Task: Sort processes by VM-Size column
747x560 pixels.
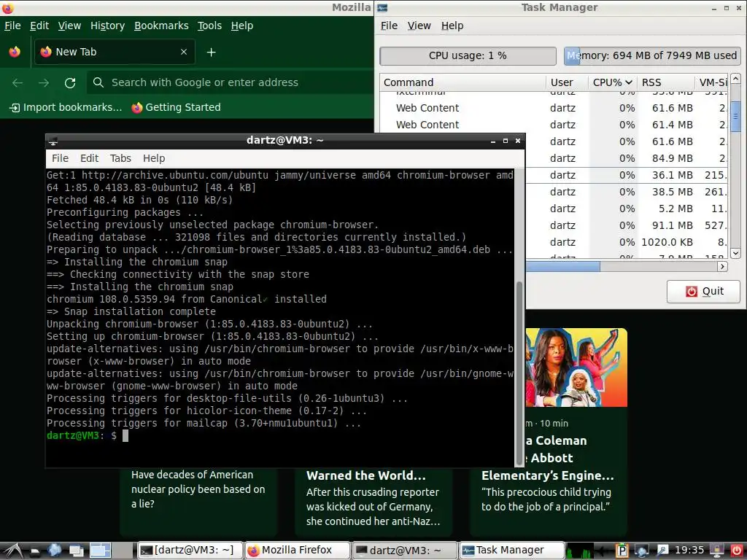Action: coord(711,82)
